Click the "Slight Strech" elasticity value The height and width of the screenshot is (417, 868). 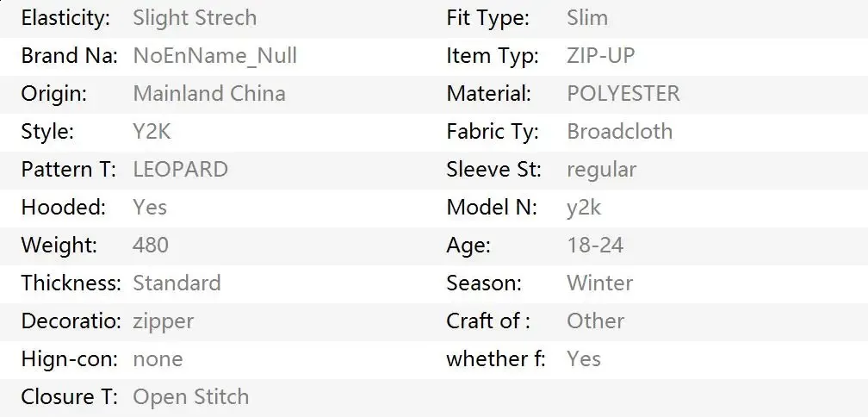pos(195,18)
